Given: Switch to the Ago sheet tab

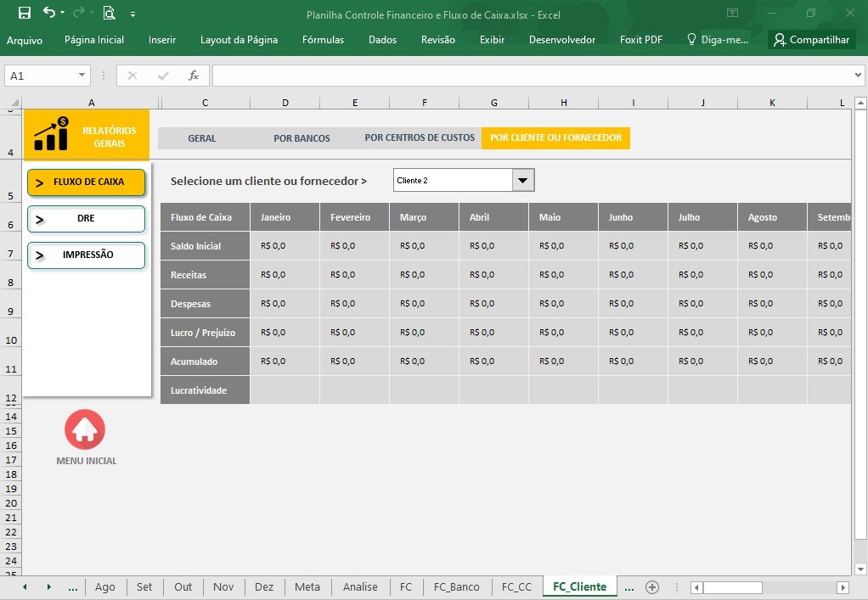Looking at the screenshot, I should (105, 586).
